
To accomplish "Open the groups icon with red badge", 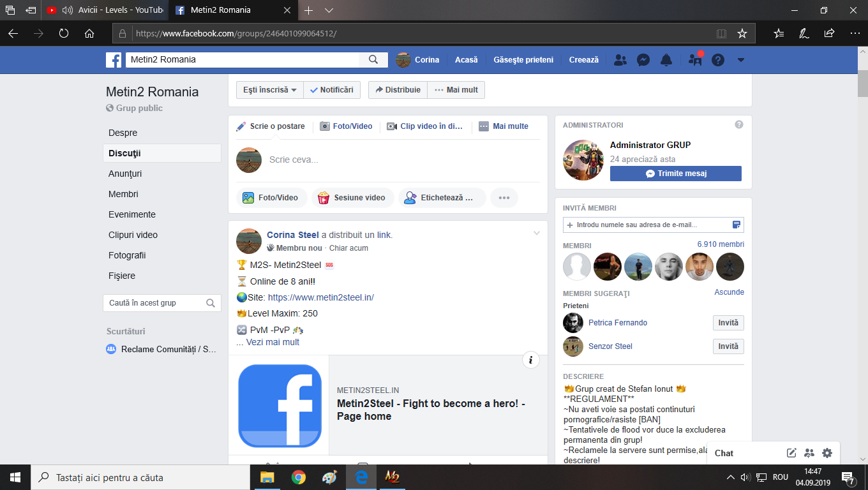I will coord(695,60).
